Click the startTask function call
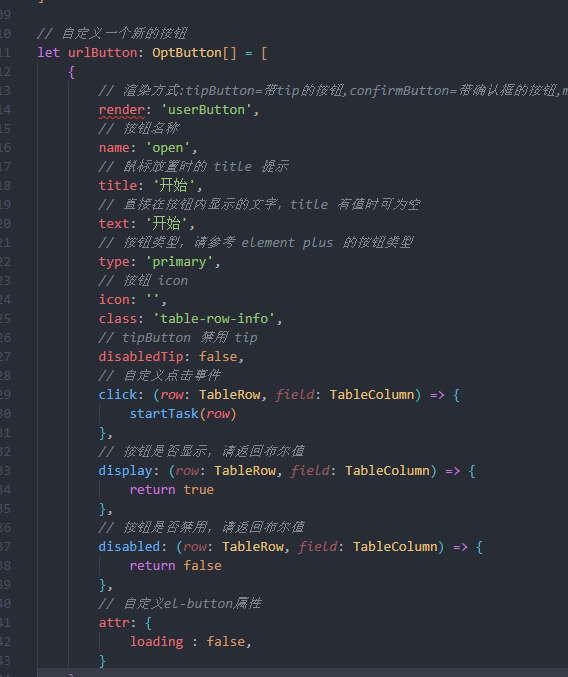 point(164,414)
